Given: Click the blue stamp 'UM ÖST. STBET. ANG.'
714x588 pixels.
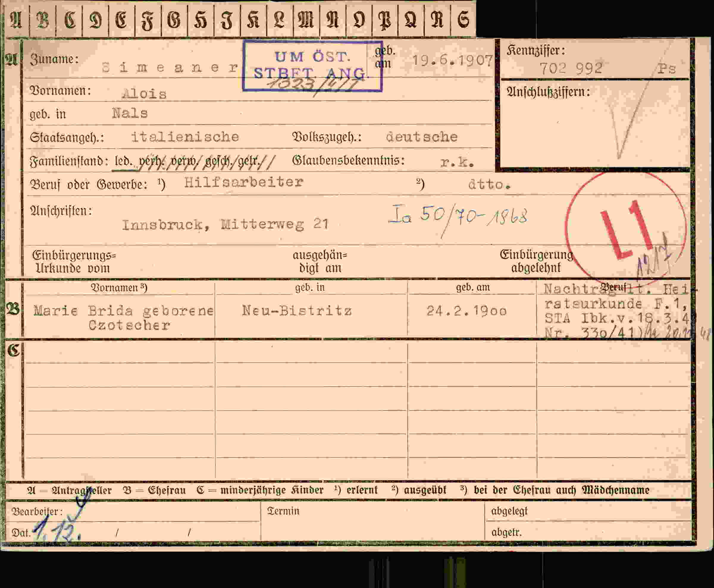Looking at the screenshot, I should [313, 66].
